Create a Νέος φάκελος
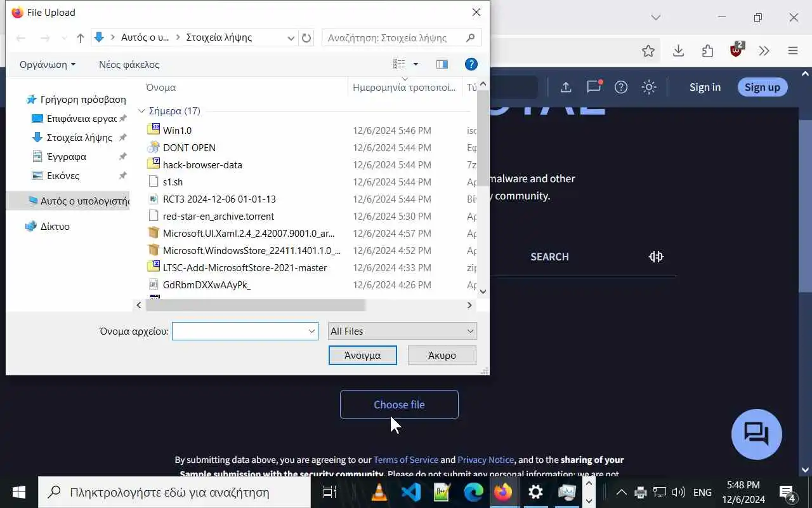812x508 pixels. (x=129, y=64)
